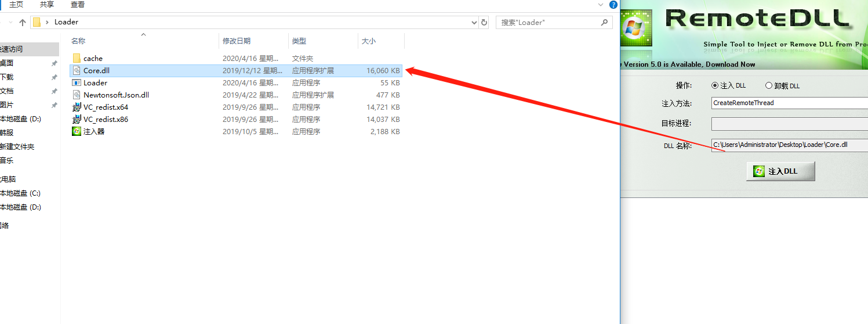Click the VC_redist.x86 size 14,037 KB
The width and height of the screenshot is (868, 324).
point(383,120)
